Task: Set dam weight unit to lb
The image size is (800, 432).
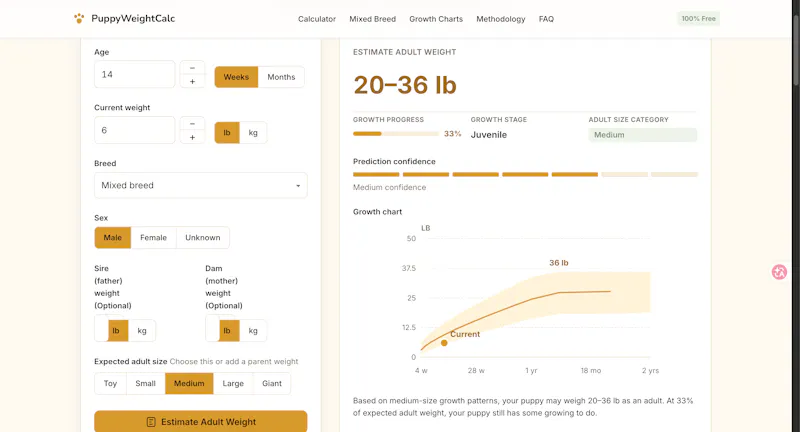Action: coord(227,331)
